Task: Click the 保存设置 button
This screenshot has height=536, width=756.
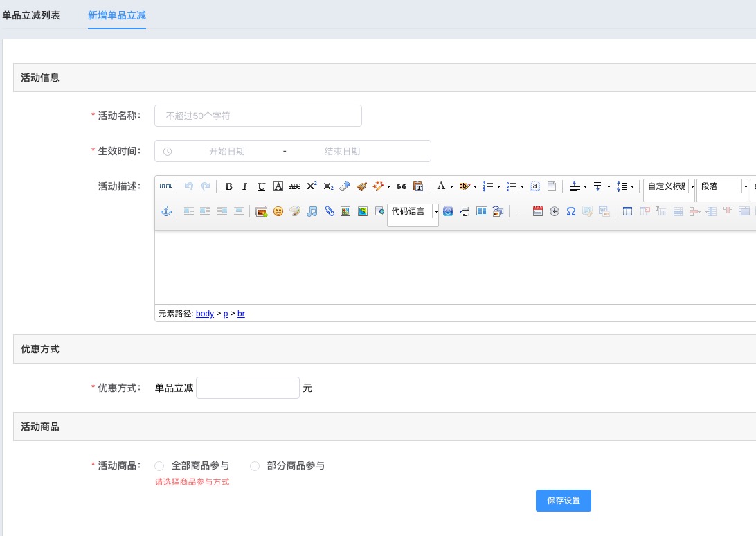Action: coord(563,501)
